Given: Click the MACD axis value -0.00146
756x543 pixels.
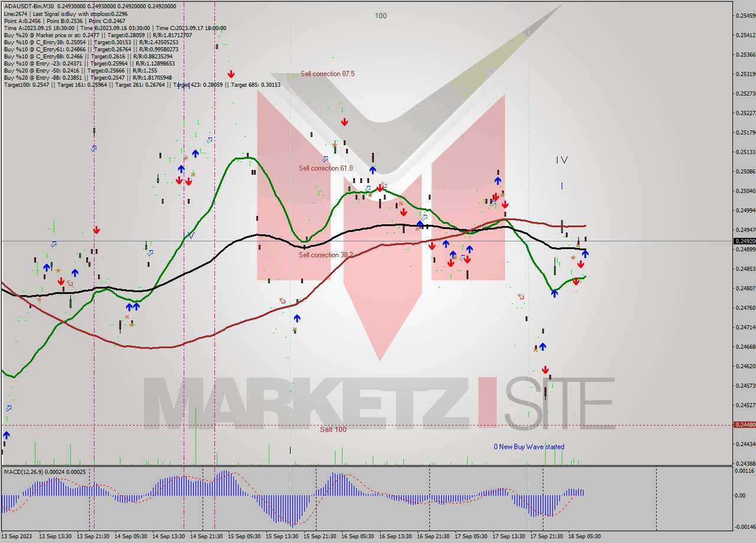Looking at the screenshot, I should click(x=744, y=527).
